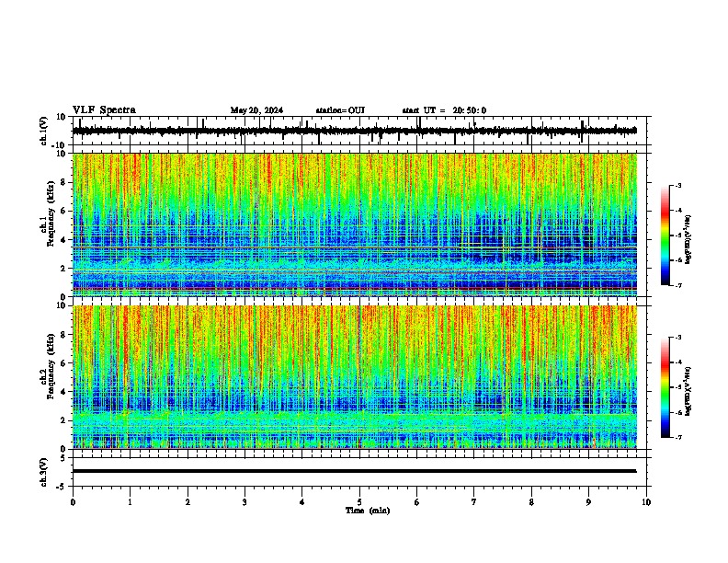The height and width of the screenshot is (563, 728).
Task: Click the "8" kHz tick on ch.1 frequency axis
Action: 63,182
